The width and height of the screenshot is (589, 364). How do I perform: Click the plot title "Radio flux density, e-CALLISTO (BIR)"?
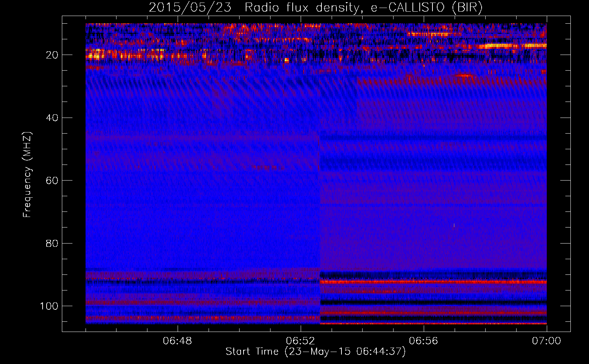click(x=364, y=7)
